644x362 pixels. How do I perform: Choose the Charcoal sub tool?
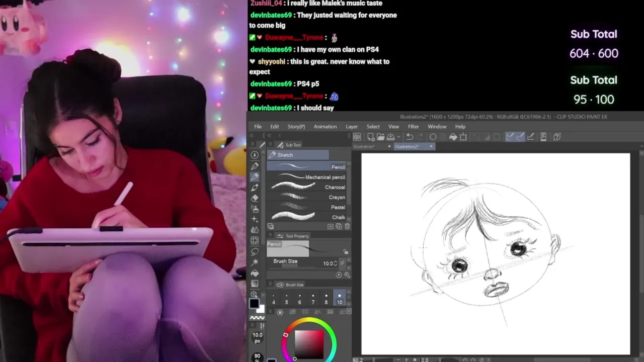(306, 187)
